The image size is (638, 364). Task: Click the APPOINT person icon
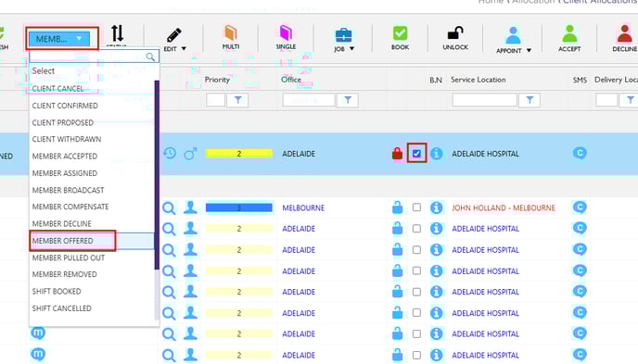tap(513, 35)
